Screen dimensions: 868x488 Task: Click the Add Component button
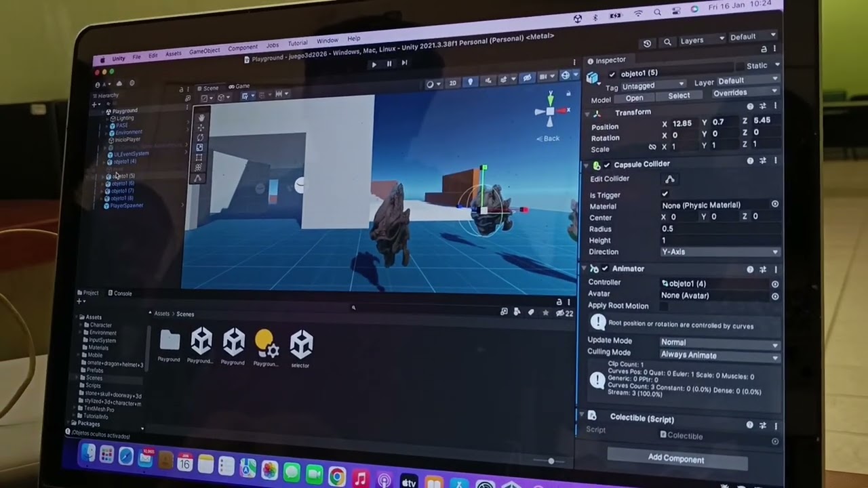pos(676,459)
